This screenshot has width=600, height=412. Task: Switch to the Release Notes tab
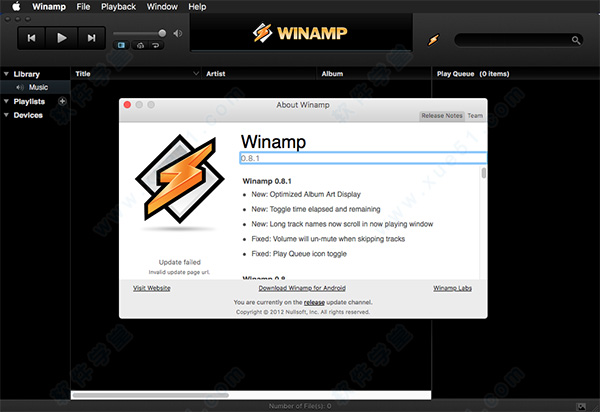click(x=442, y=116)
